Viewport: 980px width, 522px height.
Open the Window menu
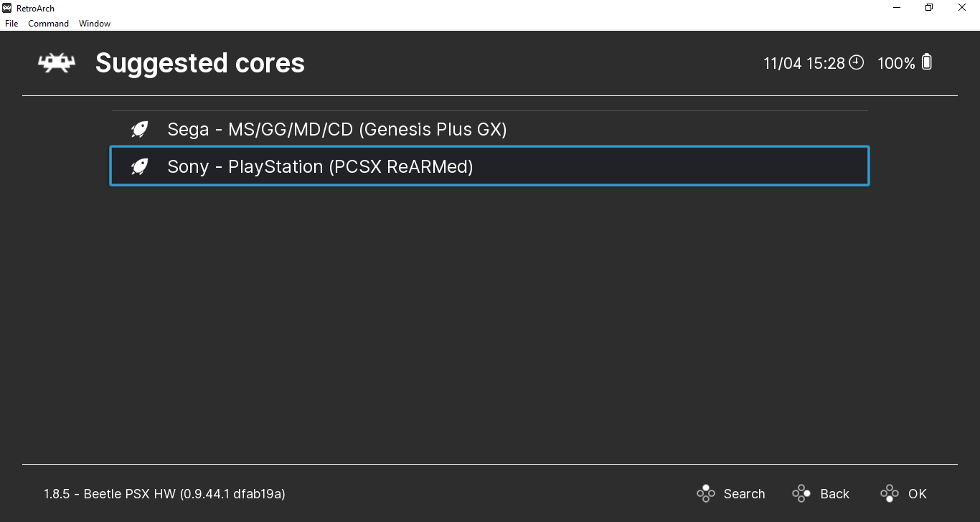(95, 24)
